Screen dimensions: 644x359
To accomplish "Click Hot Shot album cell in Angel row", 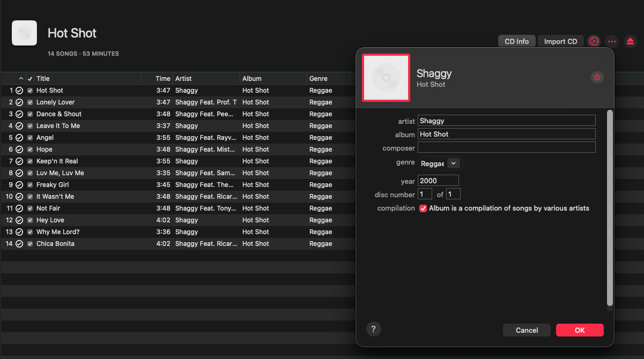I will tap(256, 138).
